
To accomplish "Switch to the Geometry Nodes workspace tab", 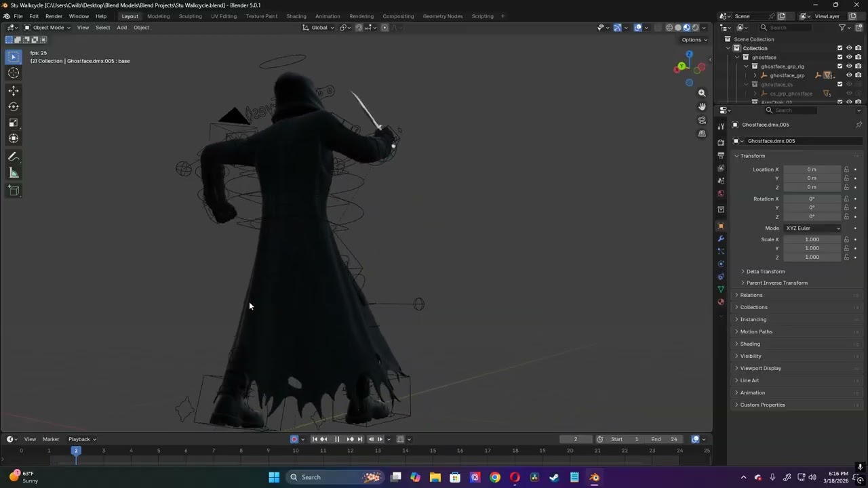I will (x=443, y=16).
